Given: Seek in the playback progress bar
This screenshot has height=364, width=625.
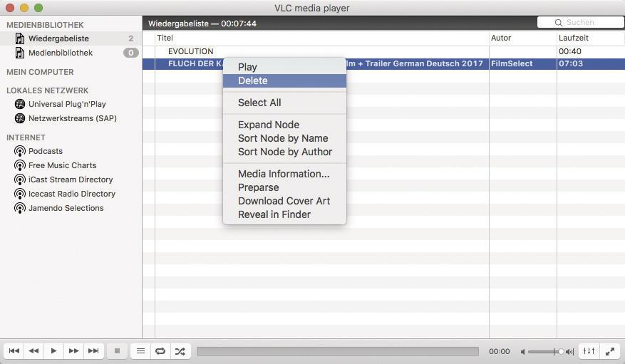Looking at the screenshot, I should (x=338, y=351).
